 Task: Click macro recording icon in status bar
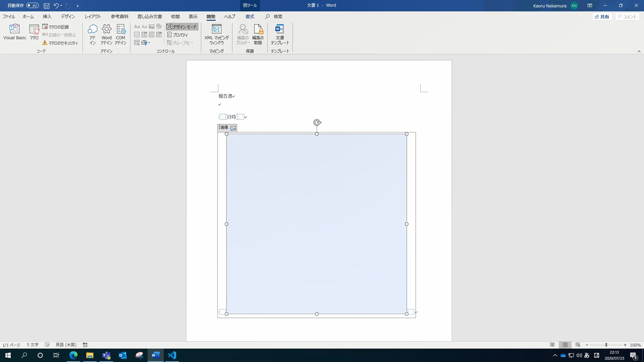click(x=85, y=345)
